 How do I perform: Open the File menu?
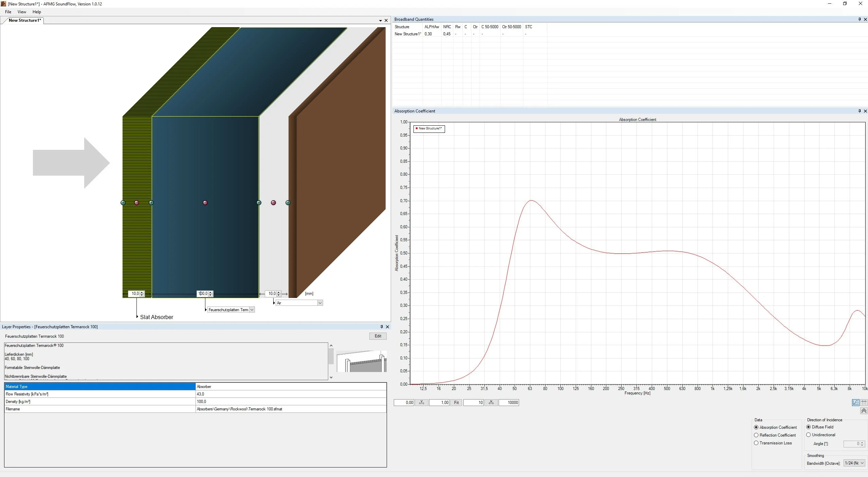(8, 12)
